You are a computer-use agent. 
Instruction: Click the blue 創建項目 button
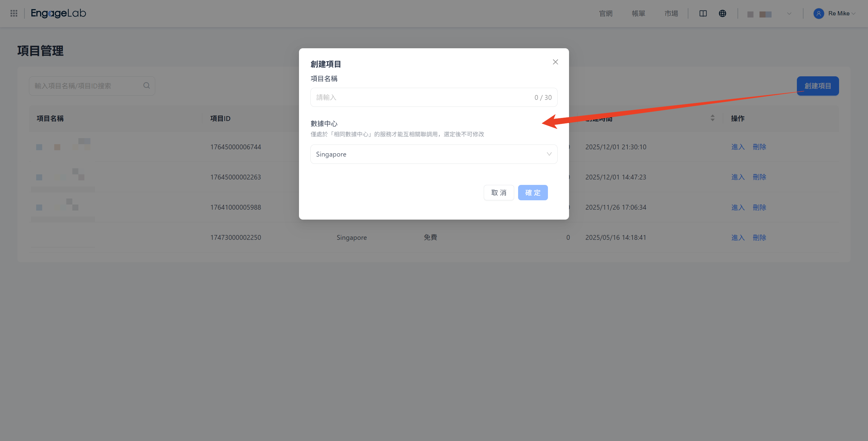pyautogui.click(x=817, y=86)
